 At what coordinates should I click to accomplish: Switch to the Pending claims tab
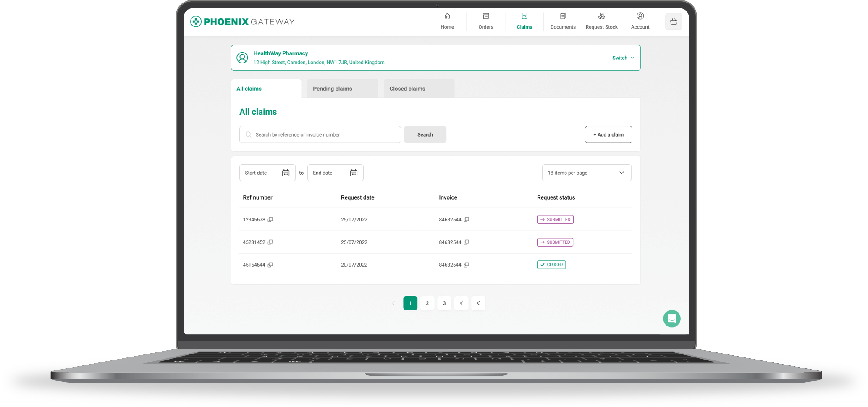(x=342, y=89)
